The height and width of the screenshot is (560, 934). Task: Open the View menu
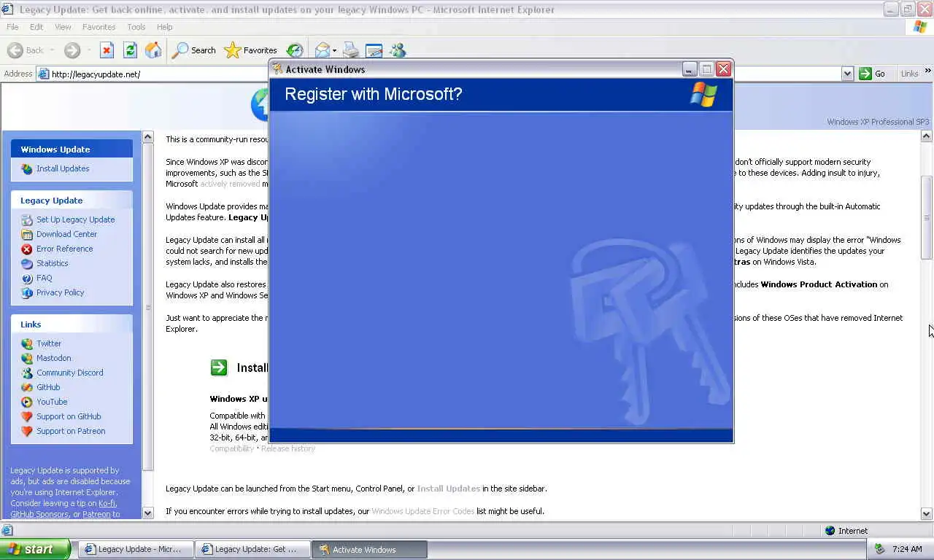pos(63,27)
